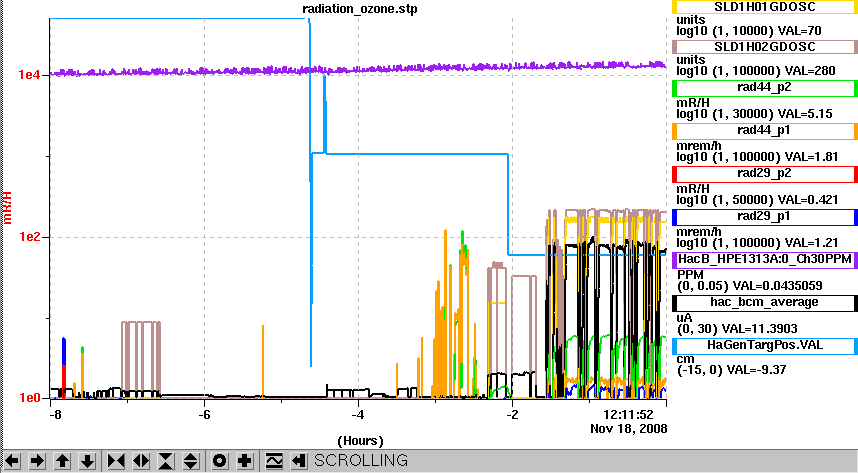Click the -2 hours x-axis label
The image size is (858, 473).
[x=512, y=414]
